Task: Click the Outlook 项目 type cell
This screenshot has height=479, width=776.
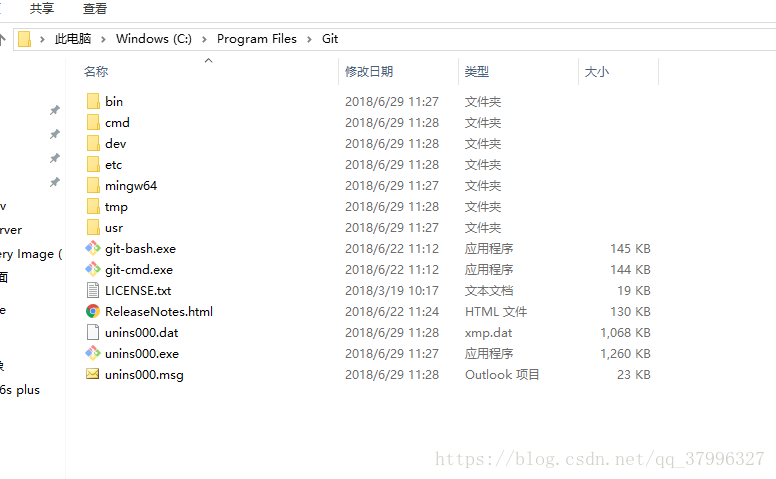Action: (x=502, y=375)
